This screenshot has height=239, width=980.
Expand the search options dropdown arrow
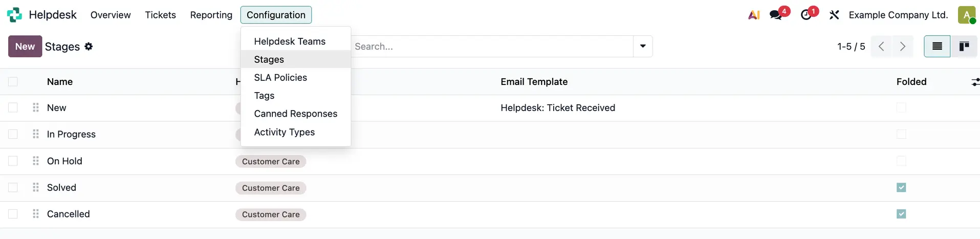point(643,47)
